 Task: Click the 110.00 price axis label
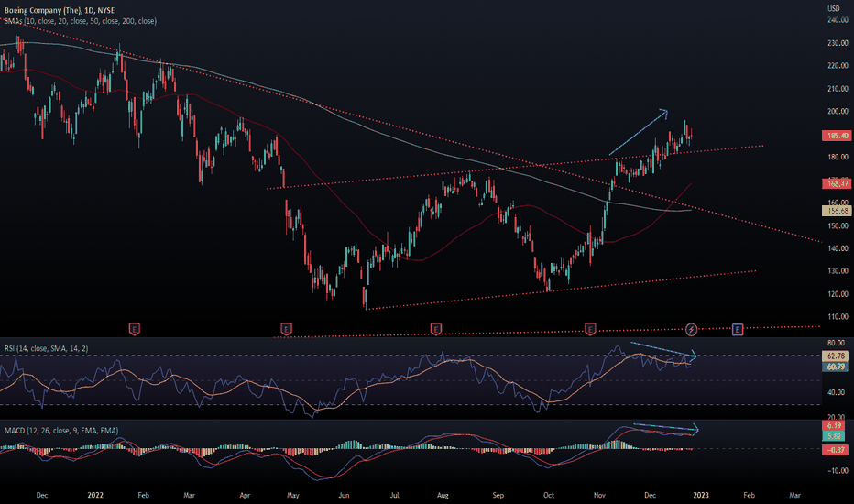838,316
